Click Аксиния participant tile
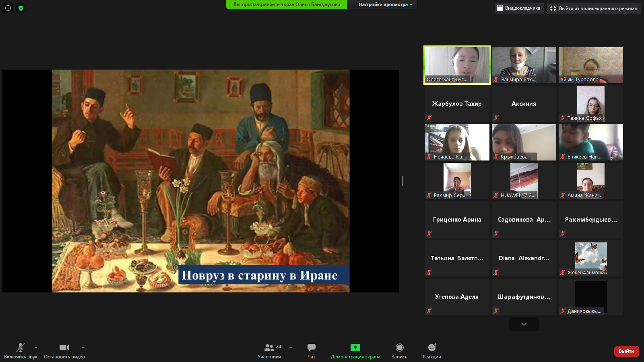Viewport: 644px width, 362px height. [x=524, y=104]
